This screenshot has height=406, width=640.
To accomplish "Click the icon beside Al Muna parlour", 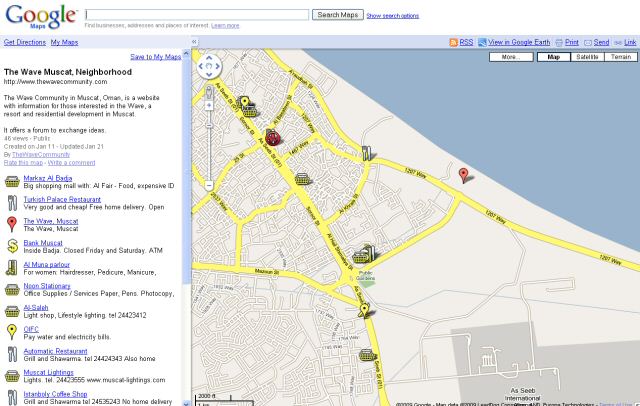I will click(12, 268).
